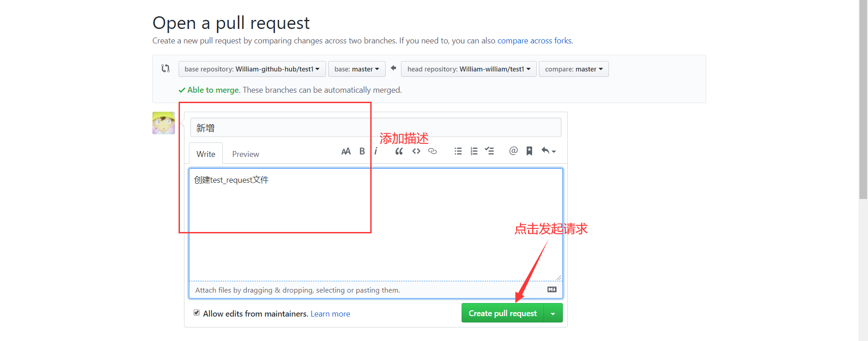Add a link with the link icon

(x=433, y=151)
